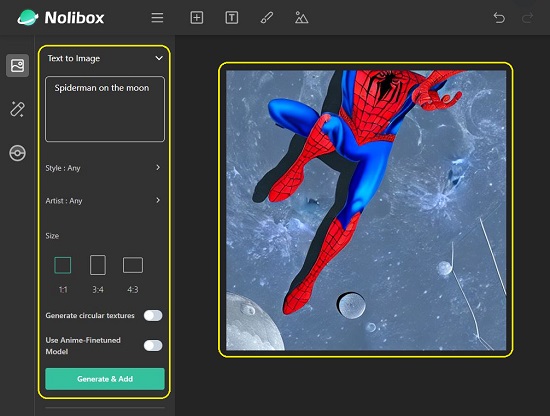Undo the last action
Screen dimensions: 550x416
(499, 18)
